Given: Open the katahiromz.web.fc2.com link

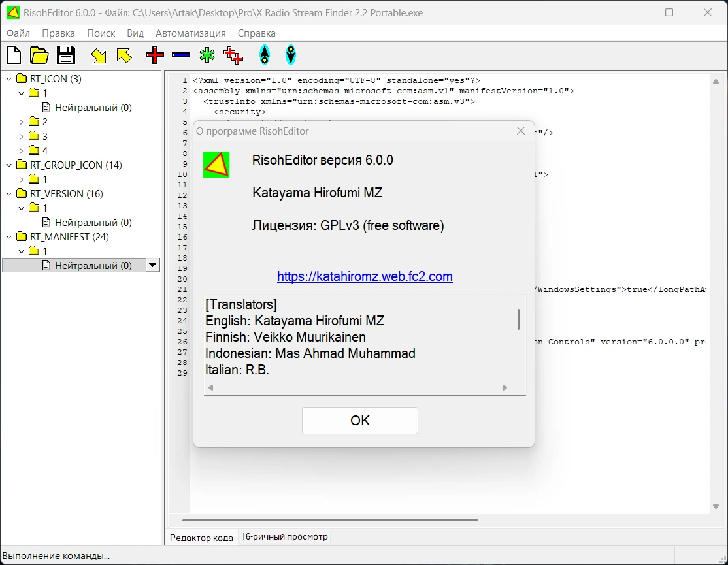Looking at the screenshot, I should 365,276.
